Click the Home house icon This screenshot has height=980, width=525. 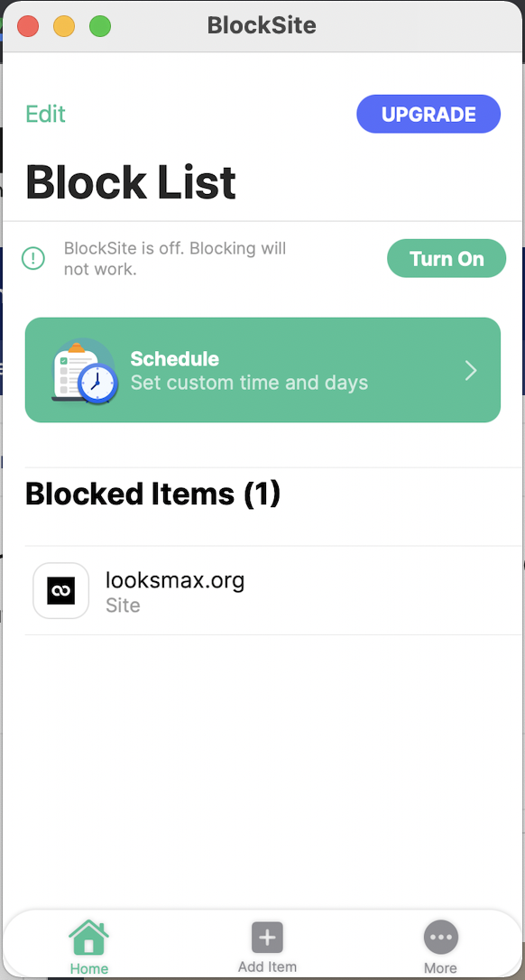coord(88,937)
